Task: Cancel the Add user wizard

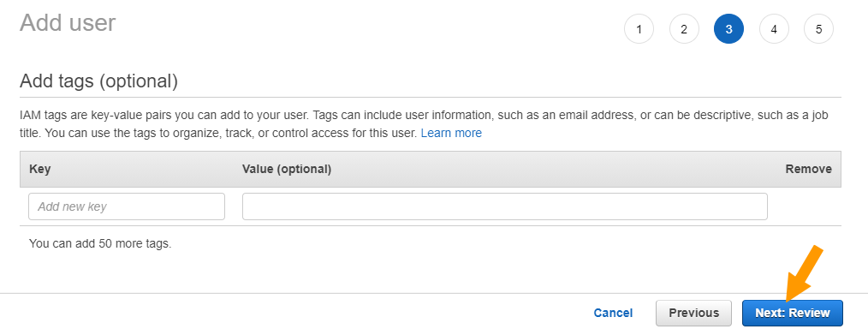Action: point(613,313)
